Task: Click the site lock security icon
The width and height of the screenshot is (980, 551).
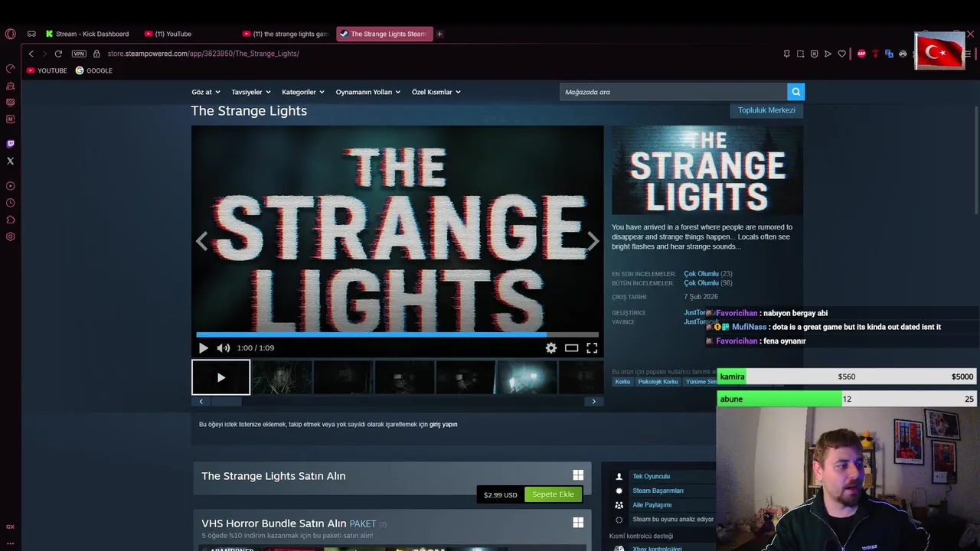Action: coord(96,54)
